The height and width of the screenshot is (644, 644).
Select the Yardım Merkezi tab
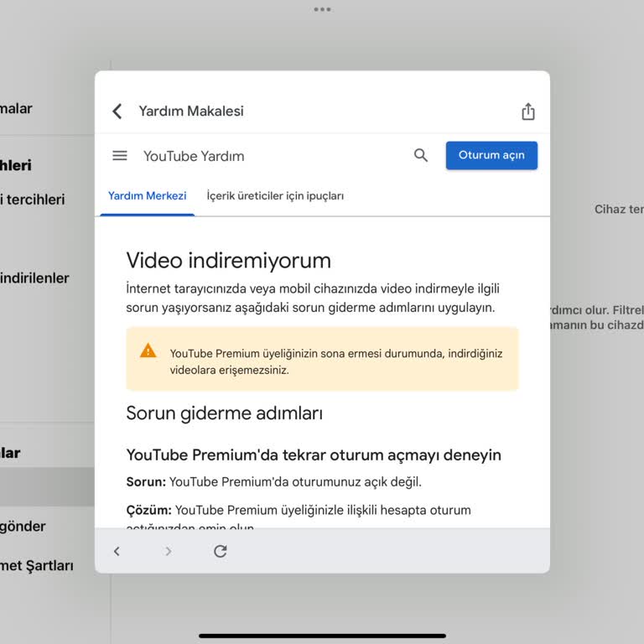147,196
